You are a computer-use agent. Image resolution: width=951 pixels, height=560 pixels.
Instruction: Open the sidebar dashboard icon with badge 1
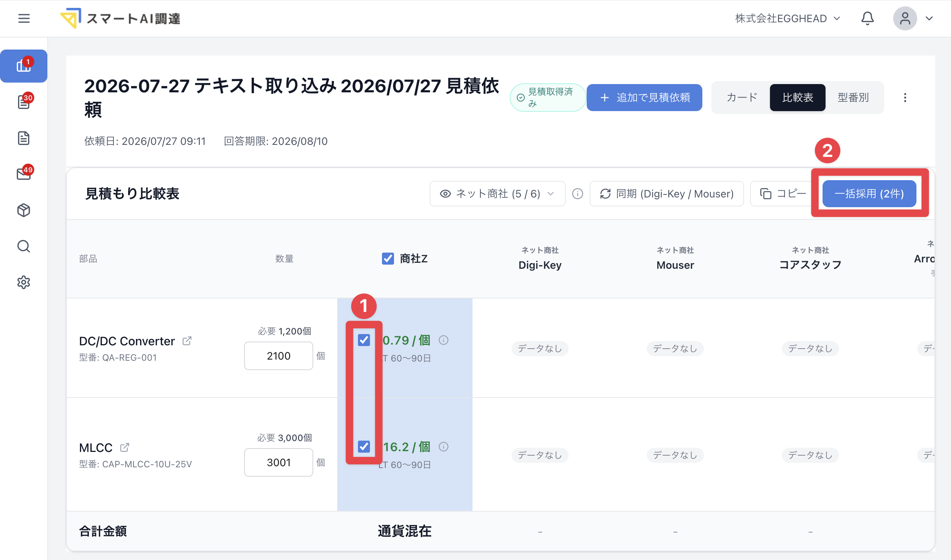click(x=24, y=66)
